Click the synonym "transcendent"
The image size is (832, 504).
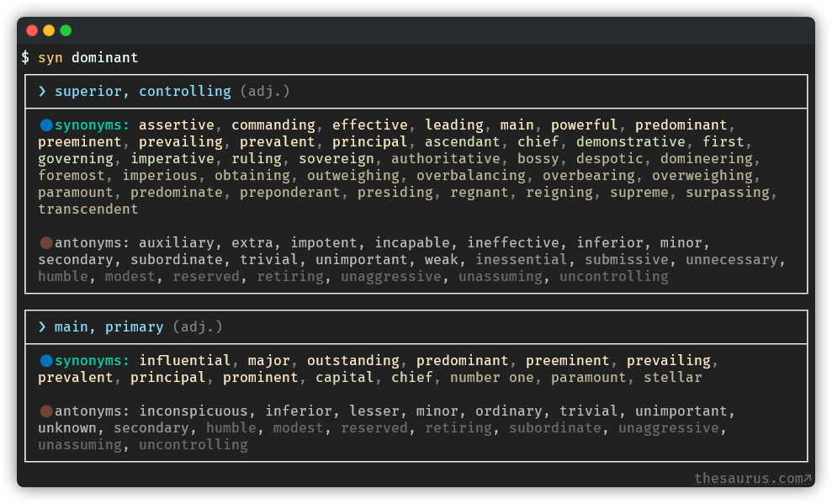[87, 210]
